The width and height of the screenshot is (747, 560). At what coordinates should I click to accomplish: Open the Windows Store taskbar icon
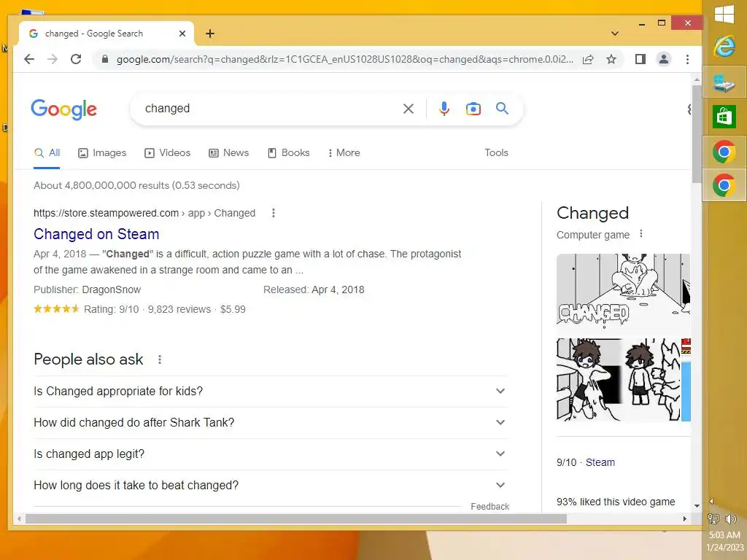[x=724, y=117]
